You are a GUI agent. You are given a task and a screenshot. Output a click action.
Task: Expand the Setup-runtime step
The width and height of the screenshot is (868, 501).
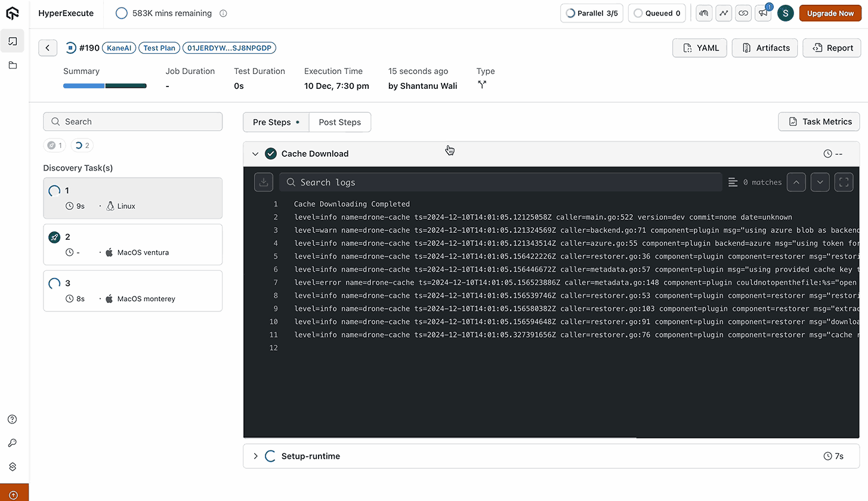point(256,456)
